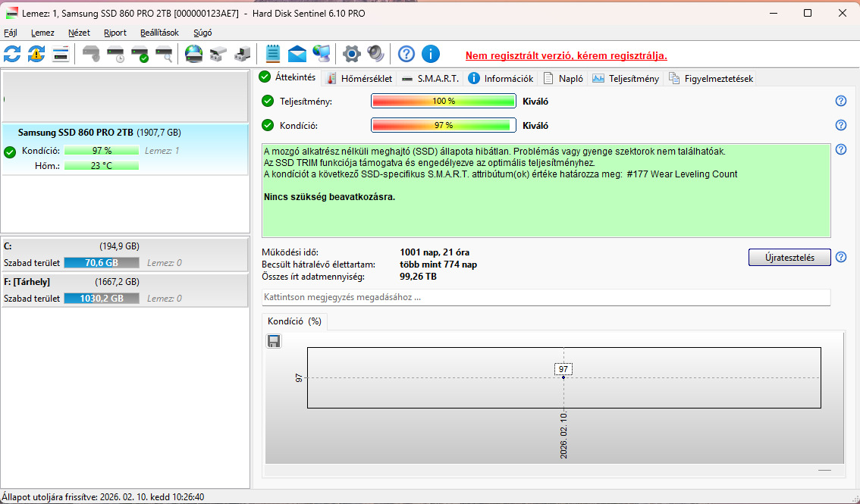The height and width of the screenshot is (504, 860).
Task: Open the blue notepad report icon
Action: coord(272,55)
